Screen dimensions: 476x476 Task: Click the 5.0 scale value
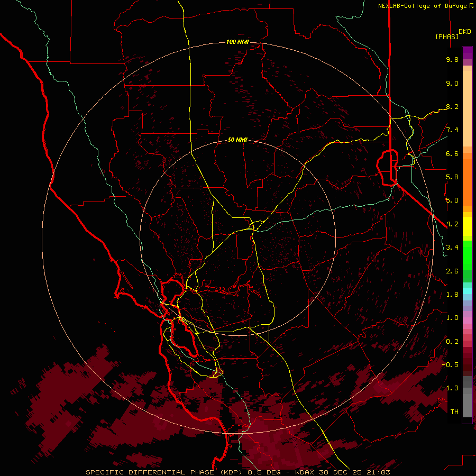click(452, 200)
